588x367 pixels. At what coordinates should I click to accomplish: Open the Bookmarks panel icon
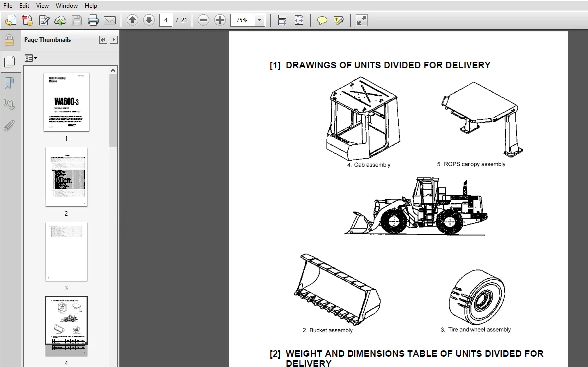point(9,83)
